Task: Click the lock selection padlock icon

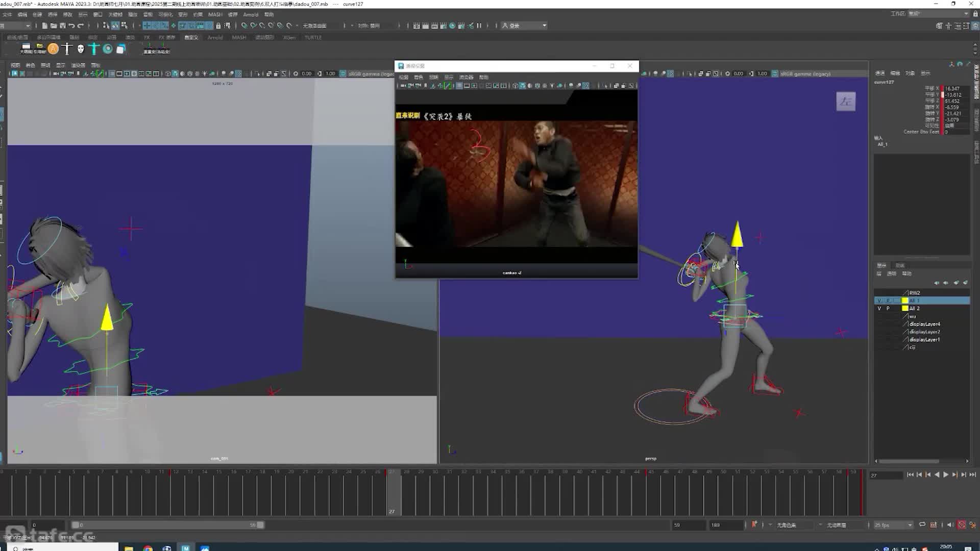Action: click(218, 26)
